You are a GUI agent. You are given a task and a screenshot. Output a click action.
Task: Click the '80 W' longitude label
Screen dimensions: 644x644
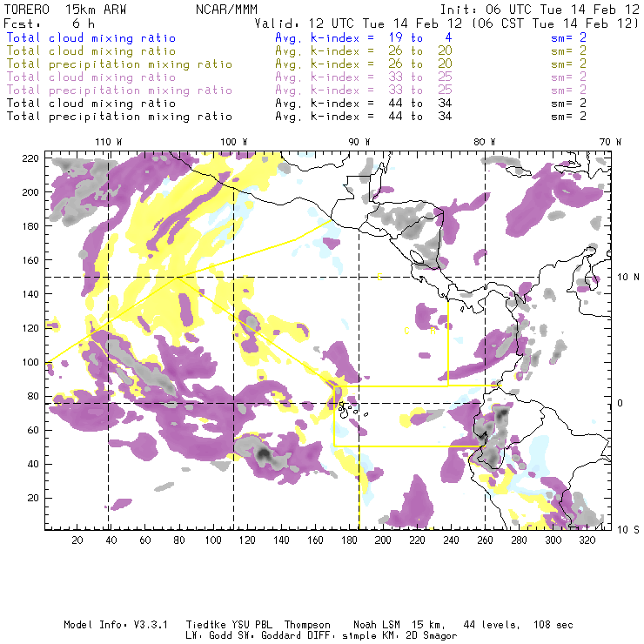(x=485, y=142)
